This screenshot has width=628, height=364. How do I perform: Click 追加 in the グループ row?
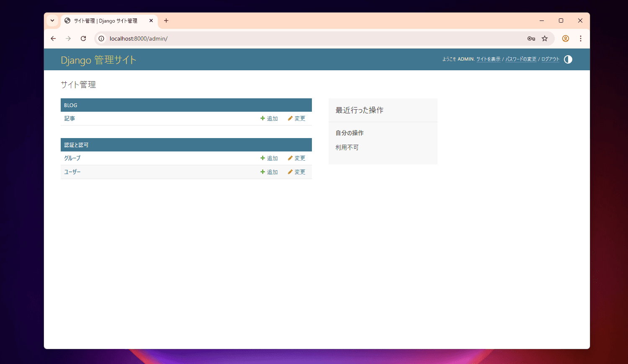[x=269, y=158]
